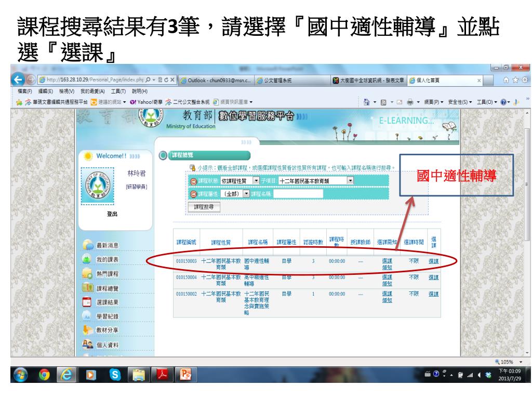Image resolution: width=532 pixels, height=399 pixels.
Task: Click the Windows Start button
Action: point(20,375)
